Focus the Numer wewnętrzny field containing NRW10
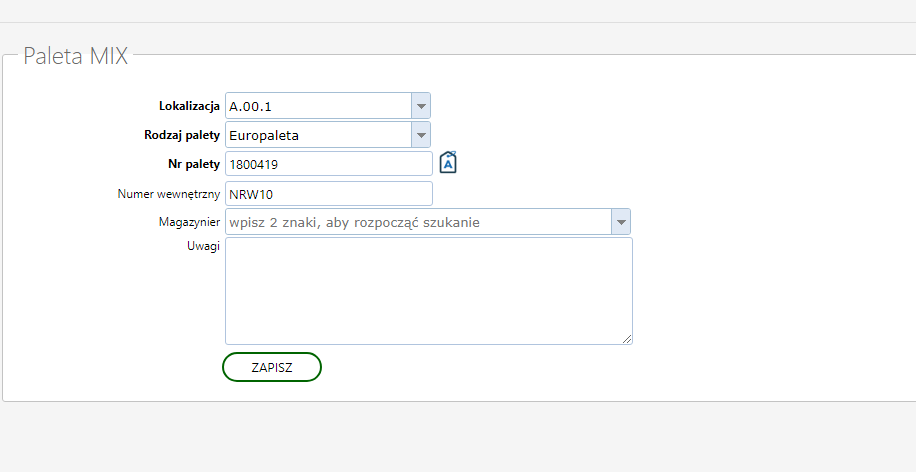916x472 pixels. point(329,194)
